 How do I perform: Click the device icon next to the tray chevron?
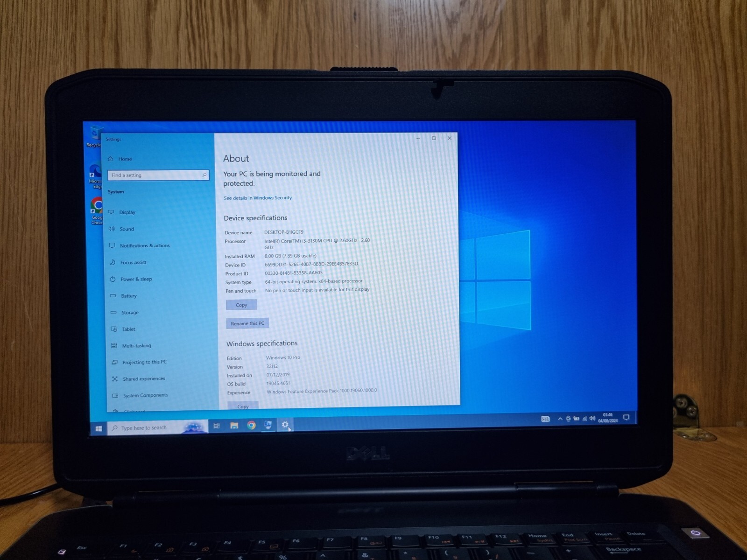pyautogui.click(x=568, y=419)
